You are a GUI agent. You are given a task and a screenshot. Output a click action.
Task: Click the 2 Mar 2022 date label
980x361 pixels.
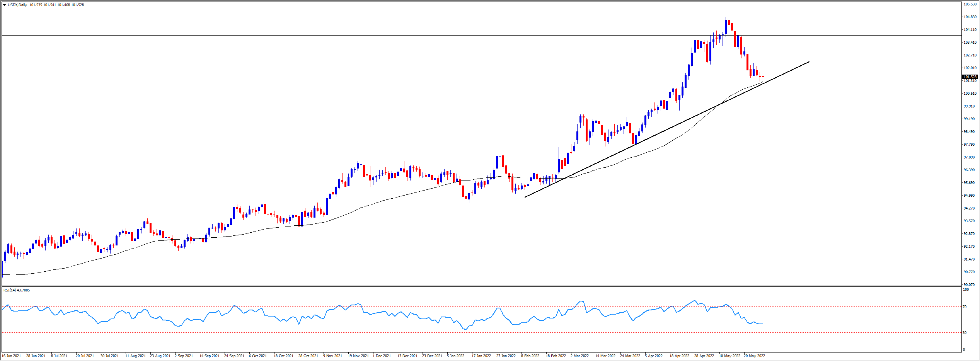[x=579, y=356]
